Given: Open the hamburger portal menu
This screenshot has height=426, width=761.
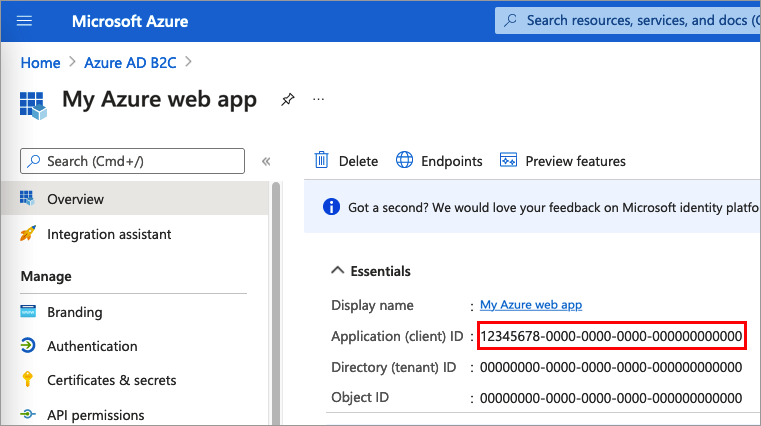Looking at the screenshot, I should coord(25,21).
